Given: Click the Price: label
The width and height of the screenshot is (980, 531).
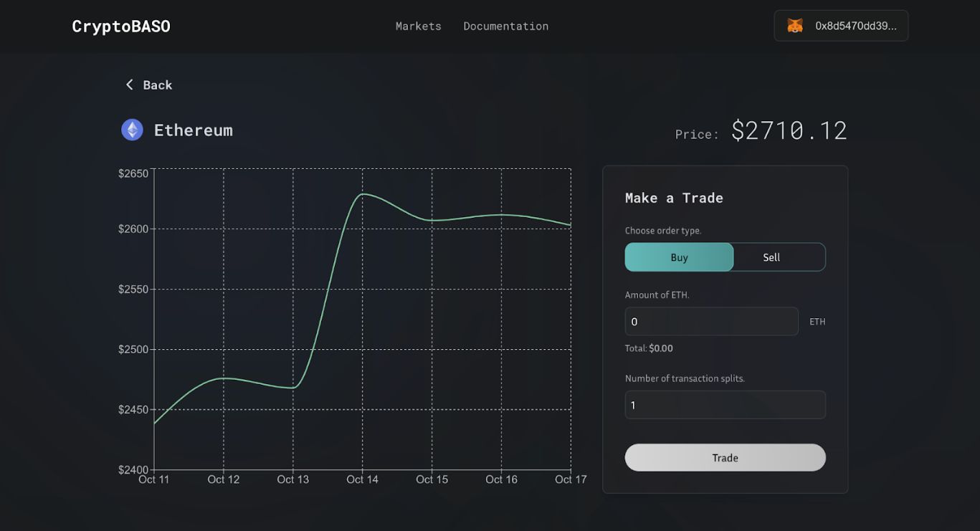Looking at the screenshot, I should (697, 134).
